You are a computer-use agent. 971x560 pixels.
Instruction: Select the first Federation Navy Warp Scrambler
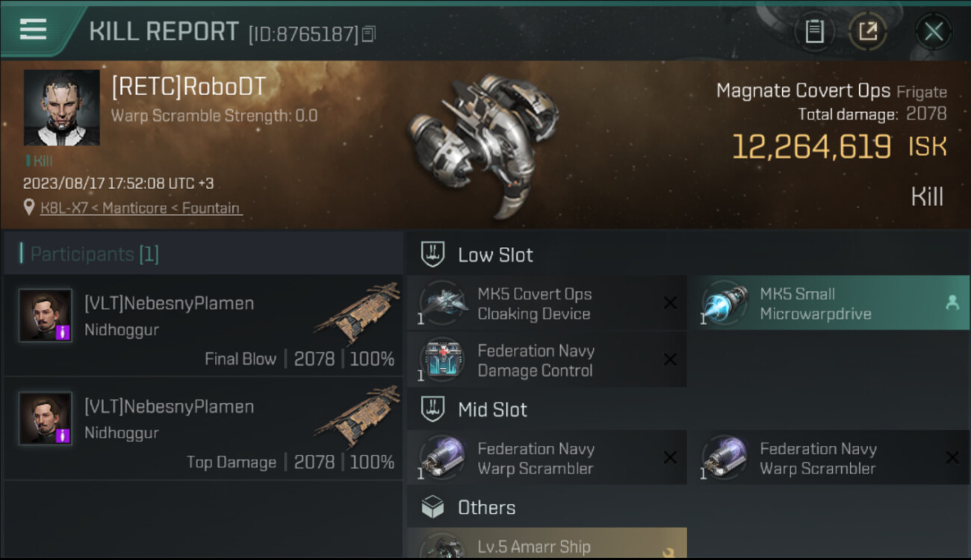[547, 458]
